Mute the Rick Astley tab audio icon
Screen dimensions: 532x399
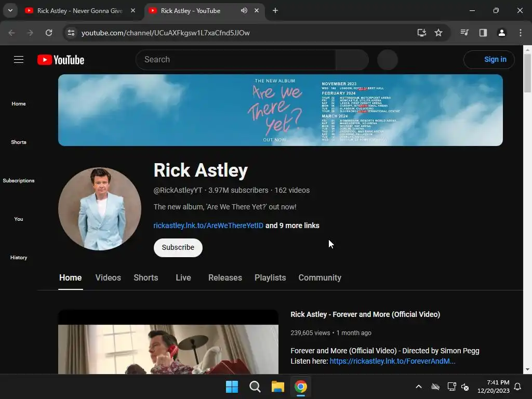[x=244, y=10]
